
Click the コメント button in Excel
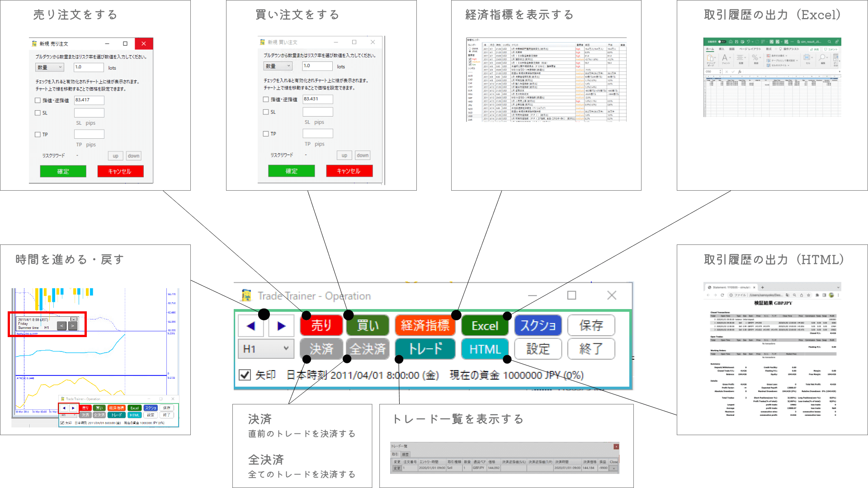tap(831, 49)
